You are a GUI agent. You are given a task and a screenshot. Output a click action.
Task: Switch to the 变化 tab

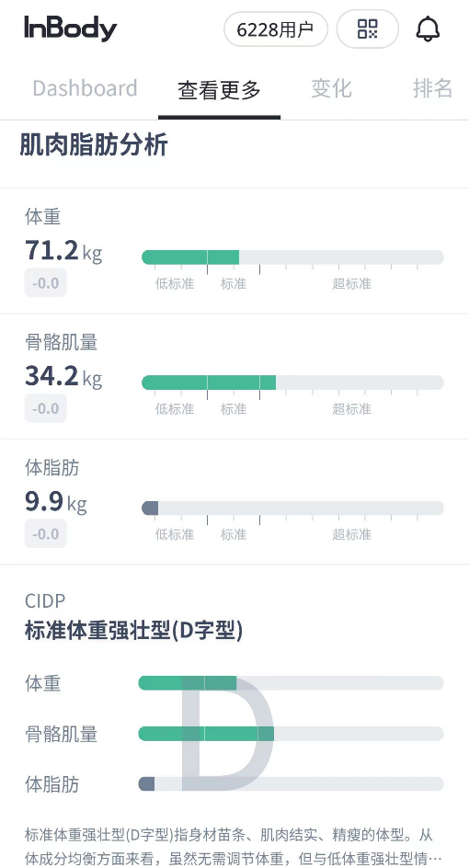[x=331, y=88]
